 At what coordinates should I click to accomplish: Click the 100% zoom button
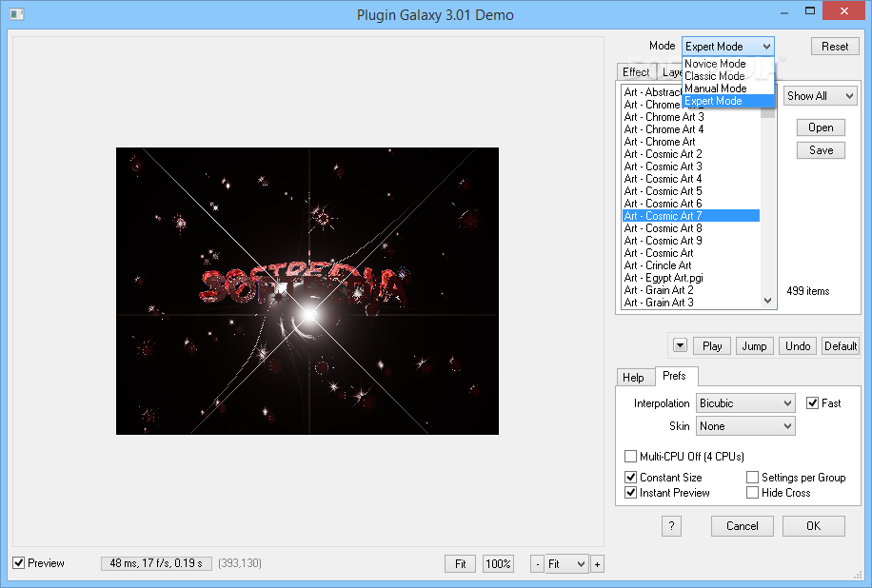click(498, 564)
